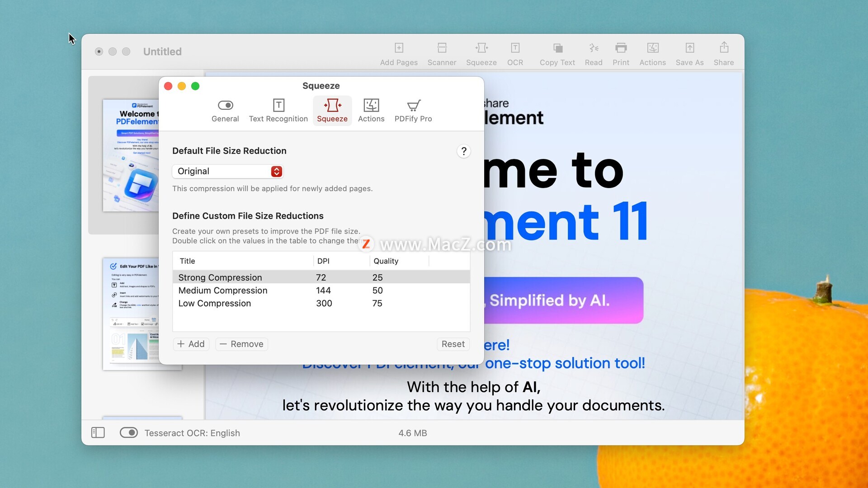Click the Squeeze icon in main toolbar
Image resolution: width=868 pixels, height=488 pixels.
coord(481,53)
